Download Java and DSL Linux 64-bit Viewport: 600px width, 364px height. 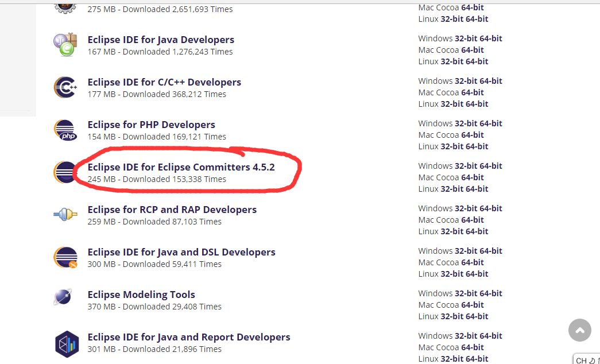pyautogui.click(x=477, y=274)
